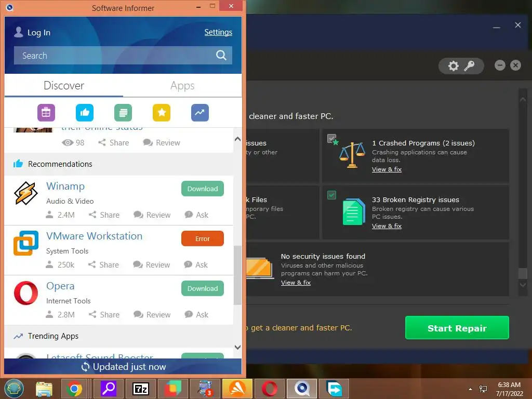Switch to the Apps tab
Viewport: 532px width, 399px height.
[x=182, y=86]
